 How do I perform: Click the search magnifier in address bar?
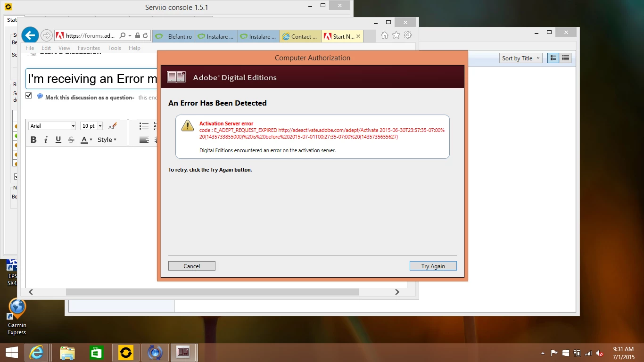(123, 35)
